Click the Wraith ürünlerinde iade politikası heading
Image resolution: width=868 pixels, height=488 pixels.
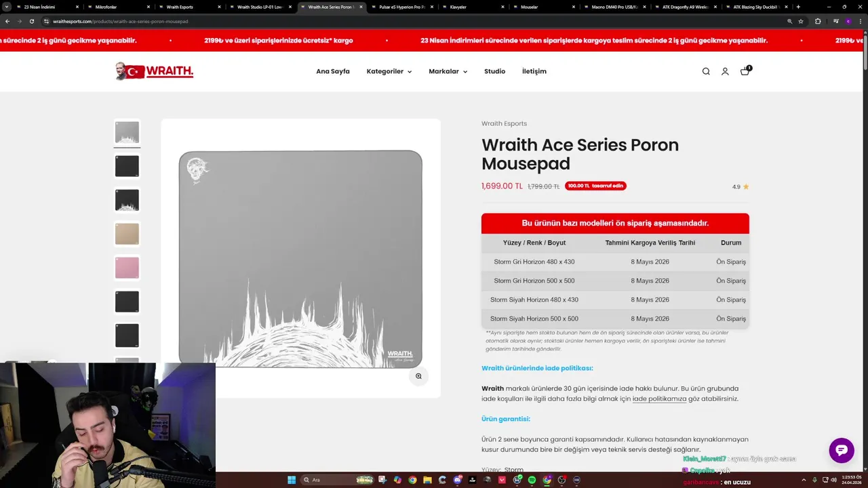(x=537, y=368)
